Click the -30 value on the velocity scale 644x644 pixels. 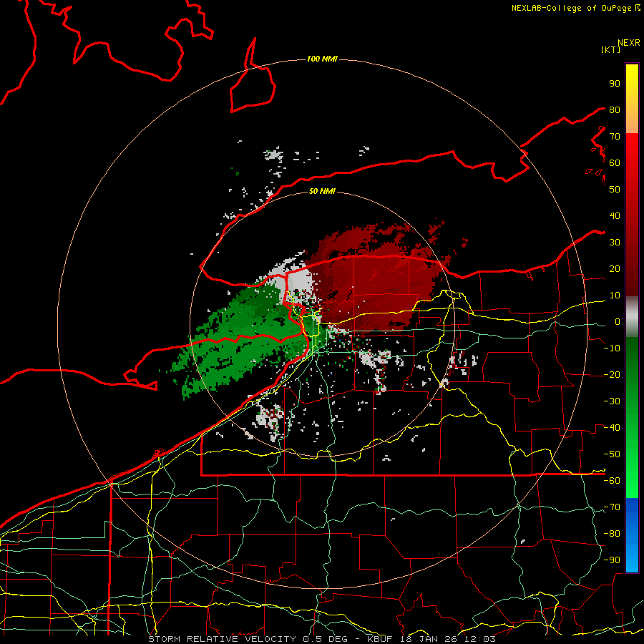click(612, 401)
